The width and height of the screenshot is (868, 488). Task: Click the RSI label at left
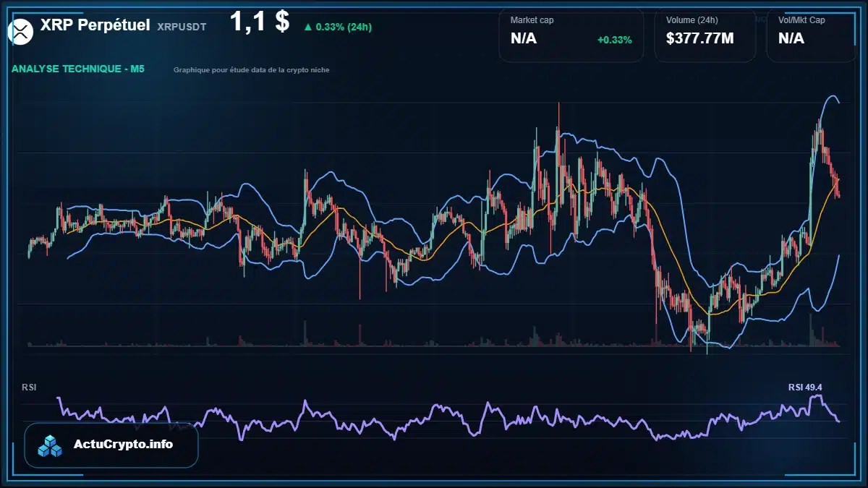(29, 388)
